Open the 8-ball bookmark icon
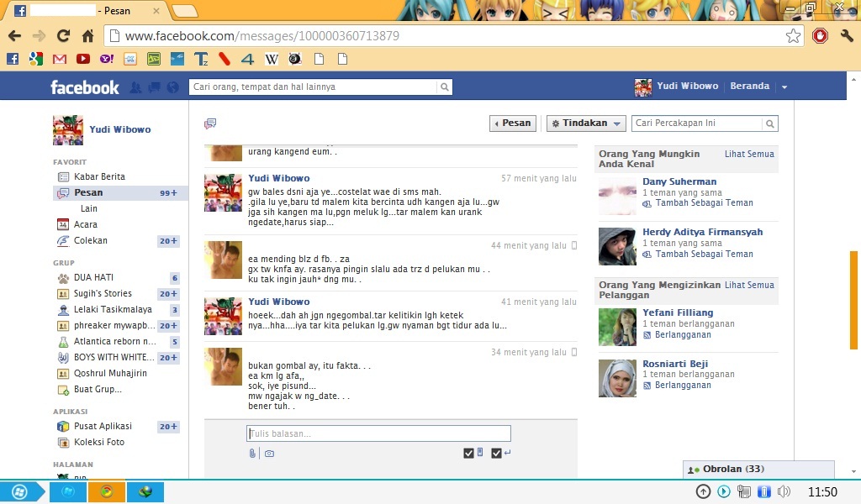Viewport: 861px width, 504px height. point(295,59)
